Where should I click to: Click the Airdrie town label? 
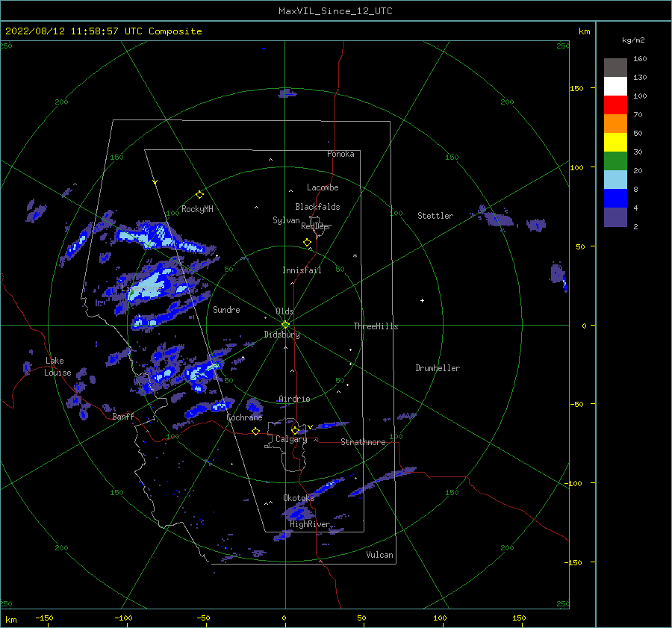294,399
